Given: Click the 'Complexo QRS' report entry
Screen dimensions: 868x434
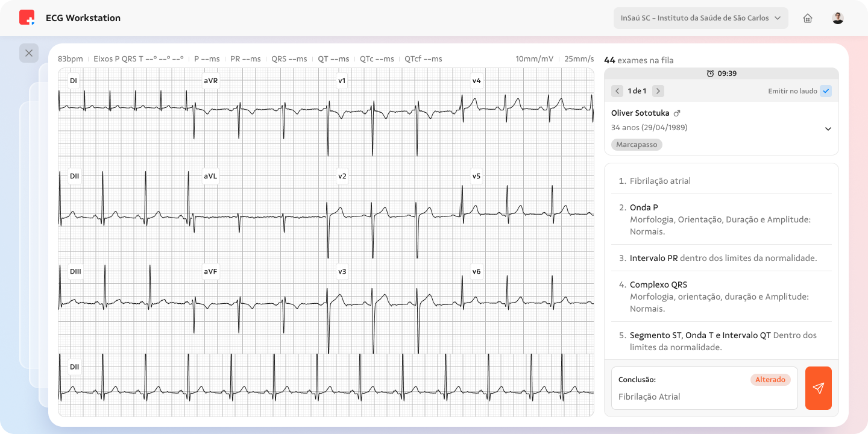Looking at the screenshot, I should click(658, 285).
